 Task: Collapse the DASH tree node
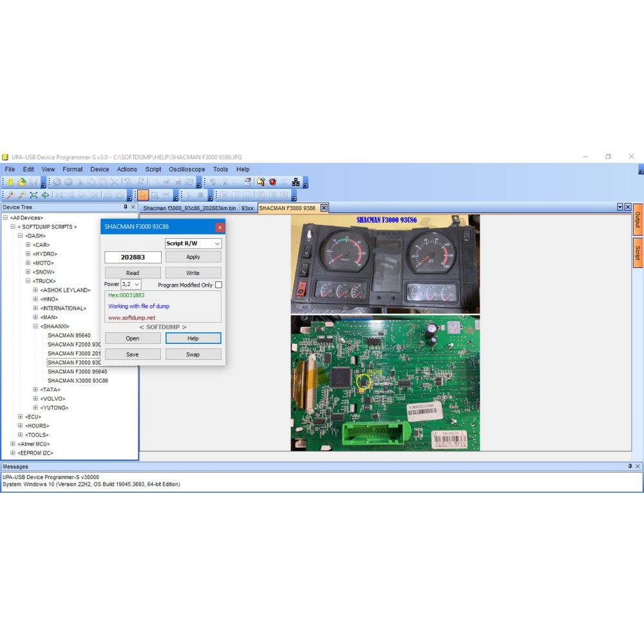20,236
